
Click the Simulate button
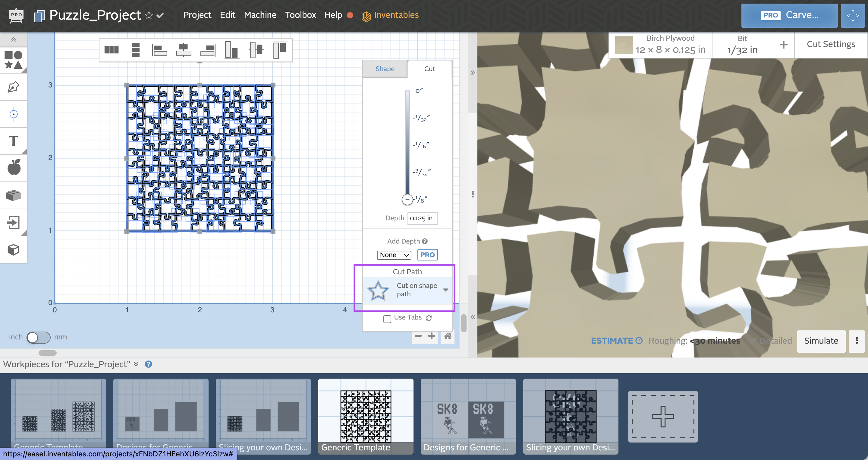click(x=821, y=341)
